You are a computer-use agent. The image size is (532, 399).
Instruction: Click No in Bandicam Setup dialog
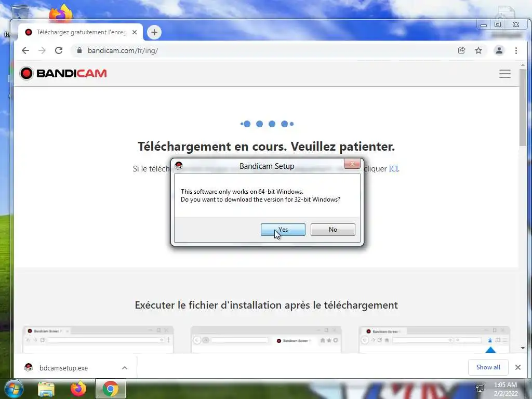point(333,230)
